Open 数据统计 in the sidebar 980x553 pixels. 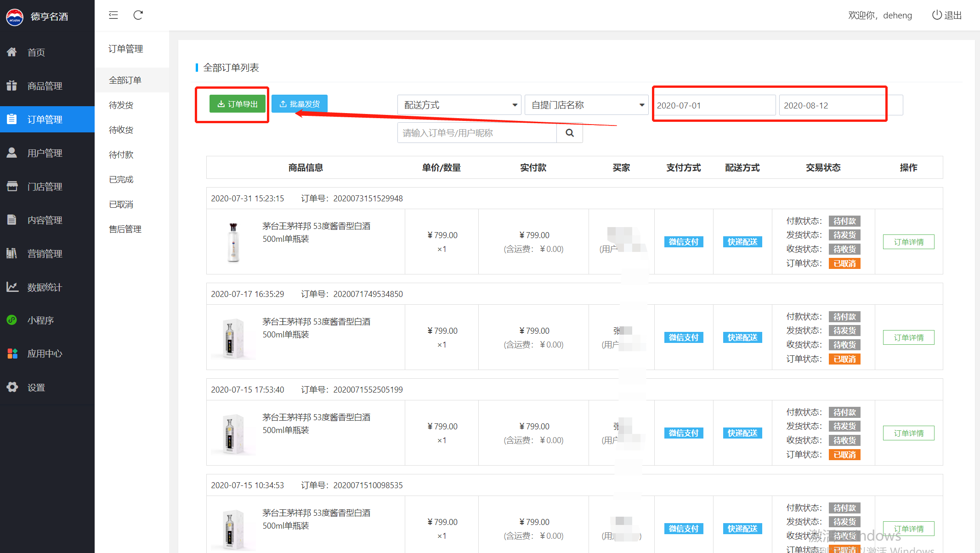point(47,287)
